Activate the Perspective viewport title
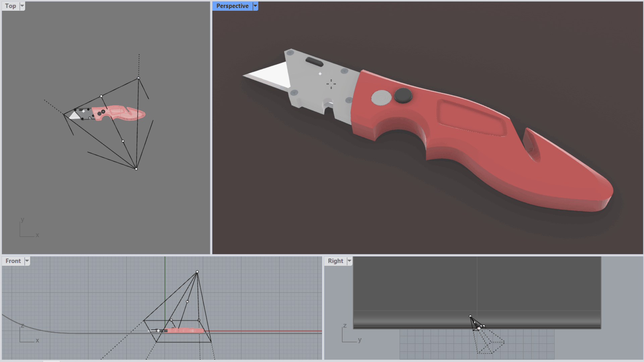Viewport: 644px width, 362px height. click(x=232, y=6)
